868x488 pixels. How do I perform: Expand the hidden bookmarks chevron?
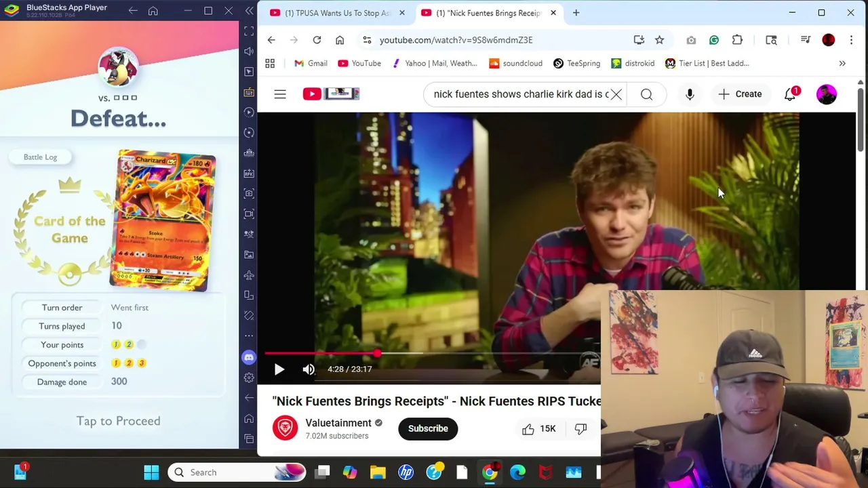coord(842,63)
